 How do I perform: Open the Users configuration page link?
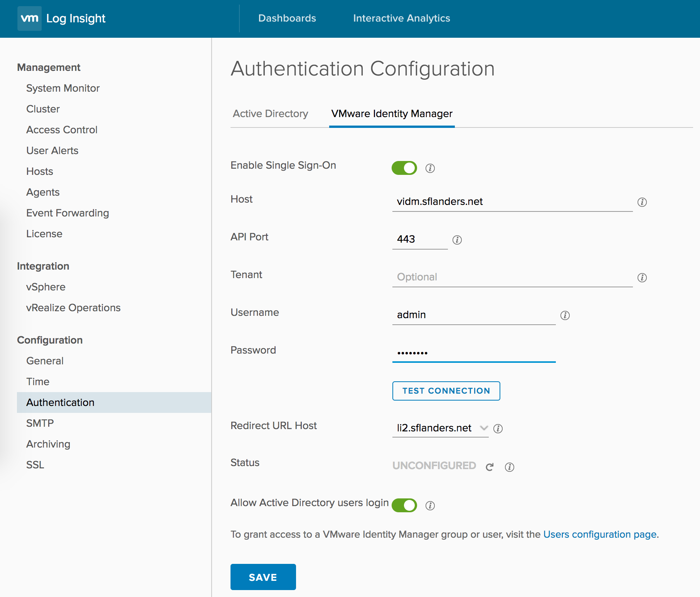pyautogui.click(x=601, y=534)
